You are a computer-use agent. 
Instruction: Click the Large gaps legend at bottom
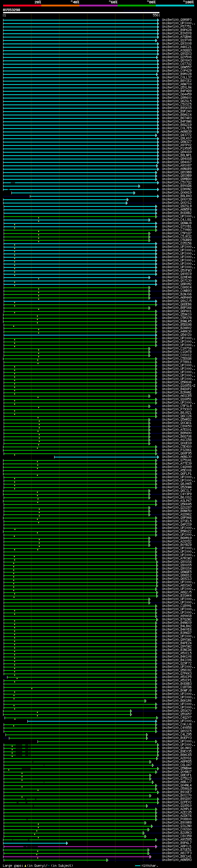[x=38, y=865]
